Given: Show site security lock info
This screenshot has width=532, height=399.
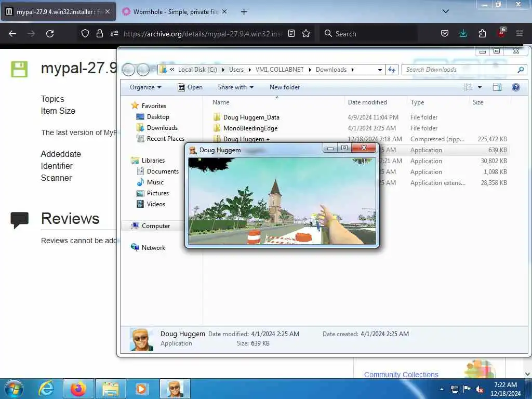Looking at the screenshot, I should (x=99, y=33).
